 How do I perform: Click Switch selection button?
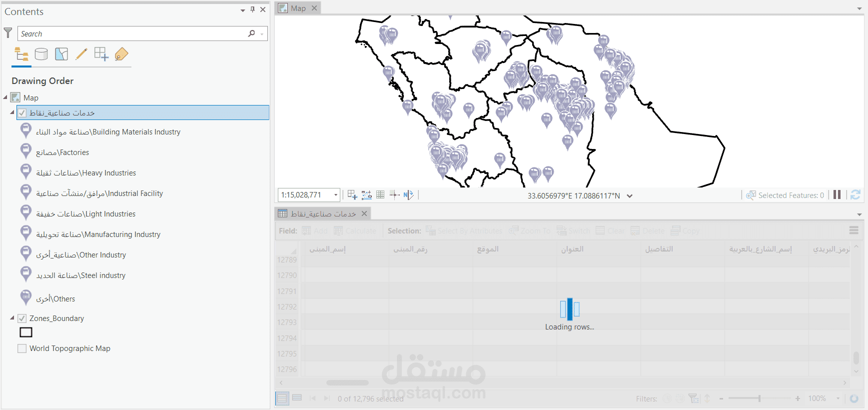click(573, 230)
